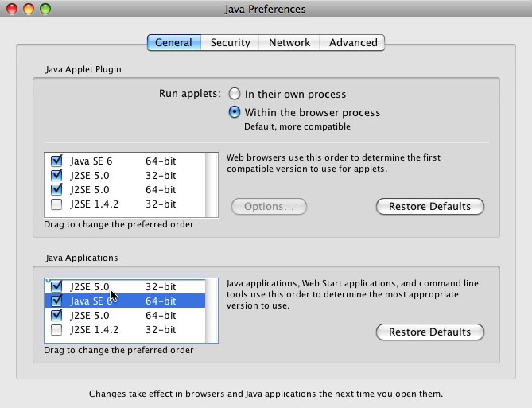Minimize the Java Preferences window
This screenshot has height=408, width=532.
coord(29,9)
